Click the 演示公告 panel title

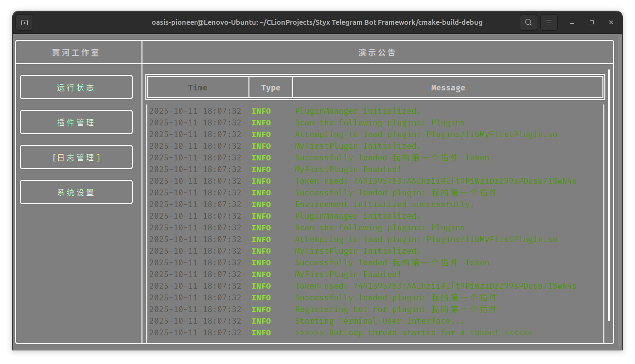tap(377, 52)
